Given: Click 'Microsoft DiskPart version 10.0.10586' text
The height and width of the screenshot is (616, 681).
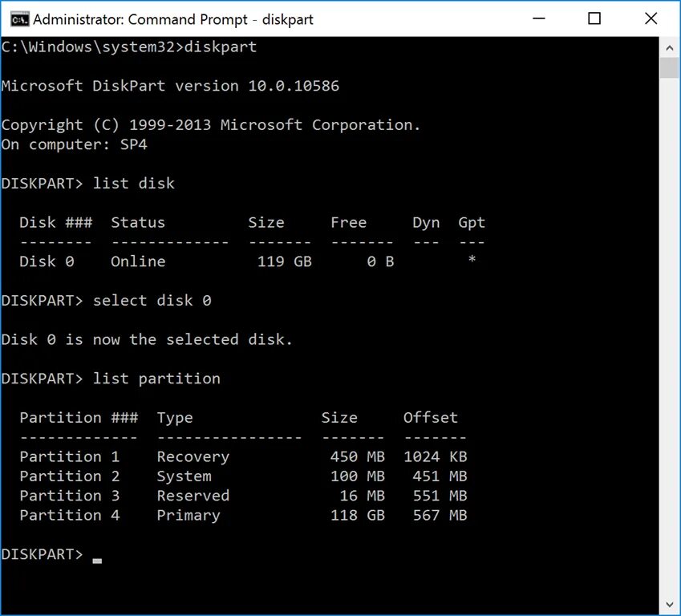Looking at the screenshot, I should (x=170, y=86).
